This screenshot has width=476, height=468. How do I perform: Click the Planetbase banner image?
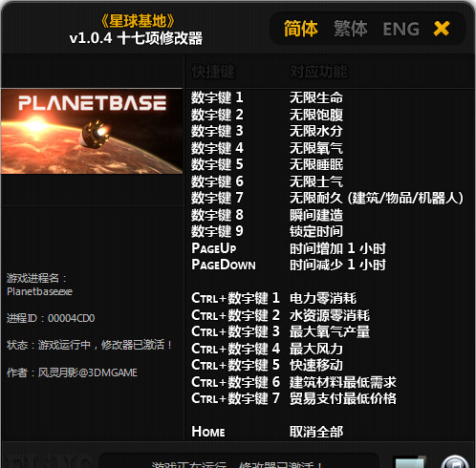[x=92, y=131]
